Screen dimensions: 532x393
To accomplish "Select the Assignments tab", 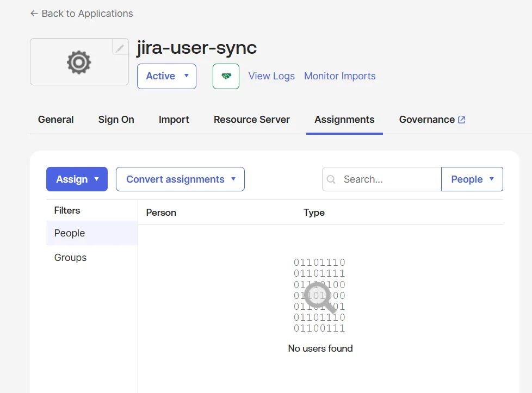I will [344, 120].
